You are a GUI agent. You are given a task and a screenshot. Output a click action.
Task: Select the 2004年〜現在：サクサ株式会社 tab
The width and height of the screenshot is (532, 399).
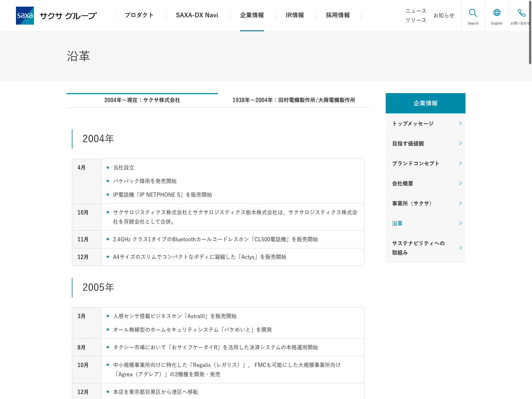coord(142,100)
